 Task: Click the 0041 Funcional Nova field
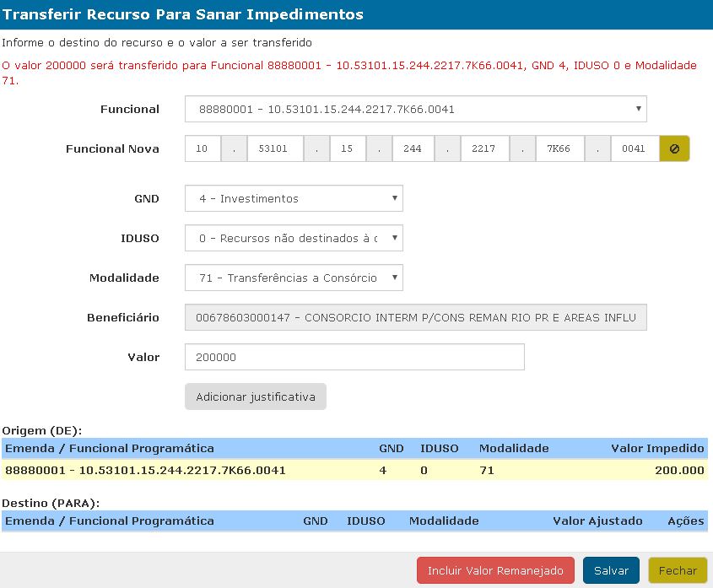[x=634, y=148]
